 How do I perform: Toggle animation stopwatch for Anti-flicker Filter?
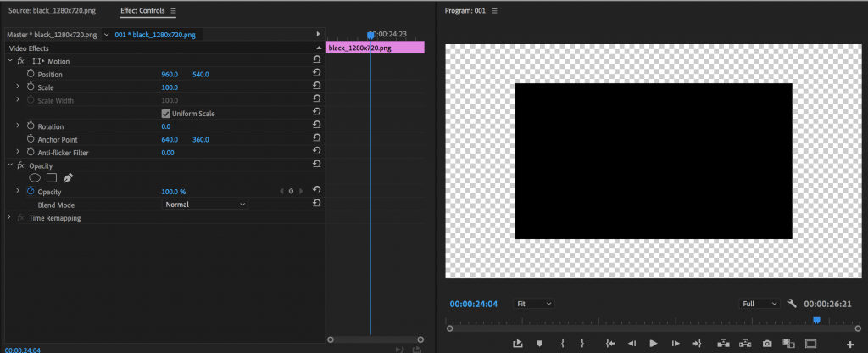[31, 153]
